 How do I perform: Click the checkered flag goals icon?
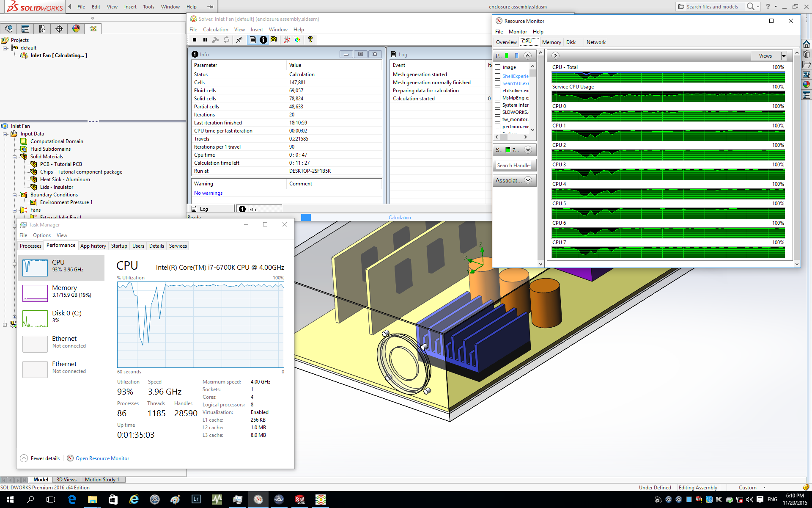click(x=274, y=40)
